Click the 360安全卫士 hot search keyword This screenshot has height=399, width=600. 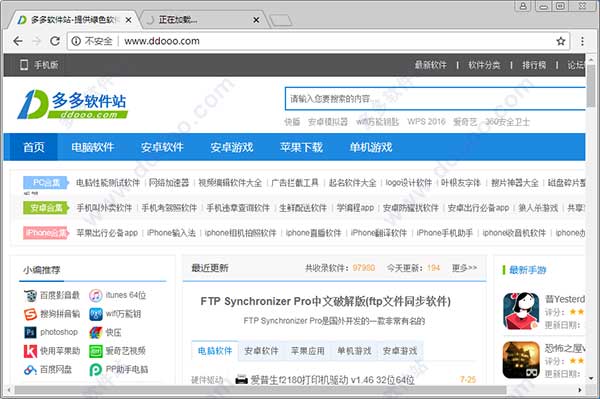(x=508, y=122)
